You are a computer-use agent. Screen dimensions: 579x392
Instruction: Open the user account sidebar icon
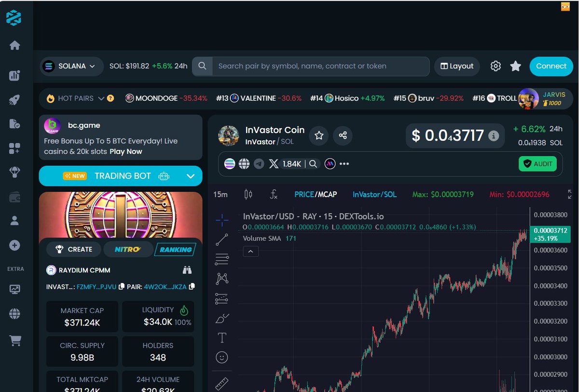(14, 221)
